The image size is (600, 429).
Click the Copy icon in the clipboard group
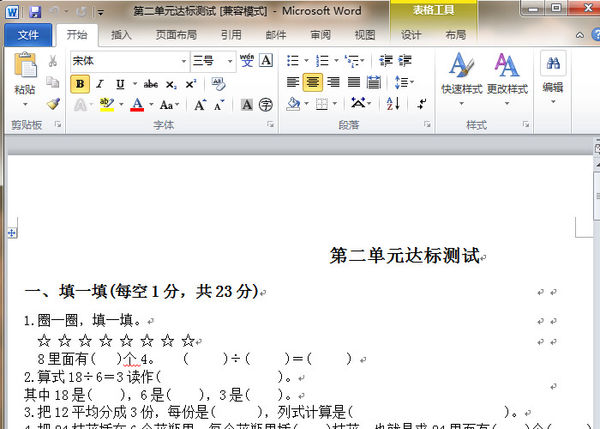point(53,82)
